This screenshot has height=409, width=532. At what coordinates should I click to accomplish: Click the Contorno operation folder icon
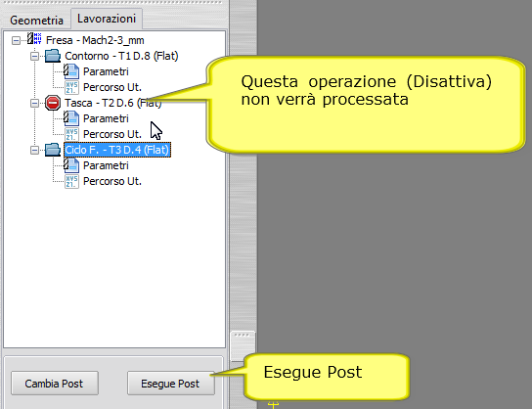[53, 56]
